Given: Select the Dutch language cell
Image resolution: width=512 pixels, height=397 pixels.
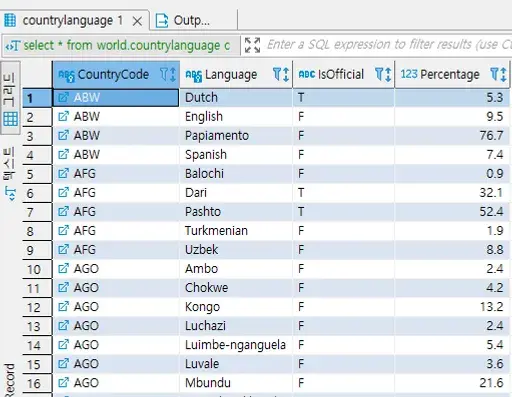Looking at the screenshot, I should (x=236, y=97).
